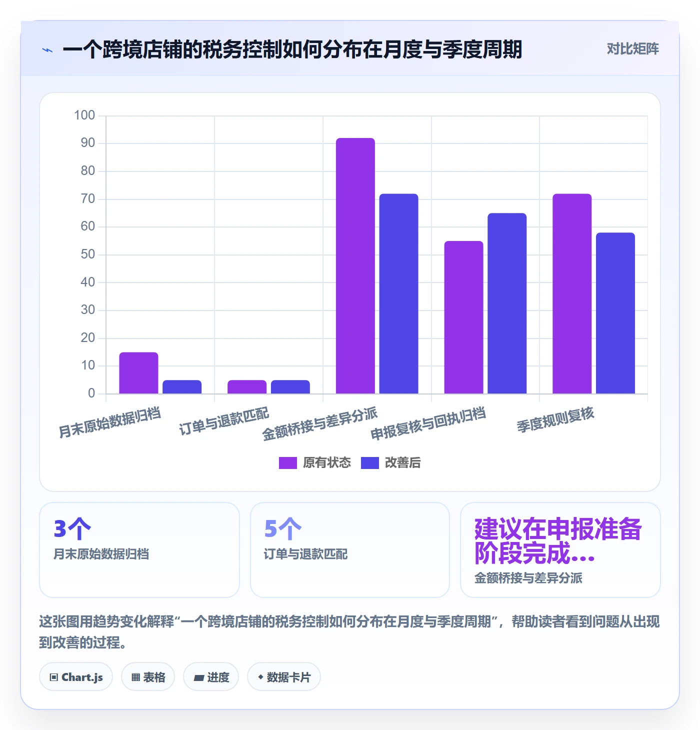Click the purple 原有状态 bar for 订单与退款匹配
This screenshot has height=730, width=700.
coord(247,387)
